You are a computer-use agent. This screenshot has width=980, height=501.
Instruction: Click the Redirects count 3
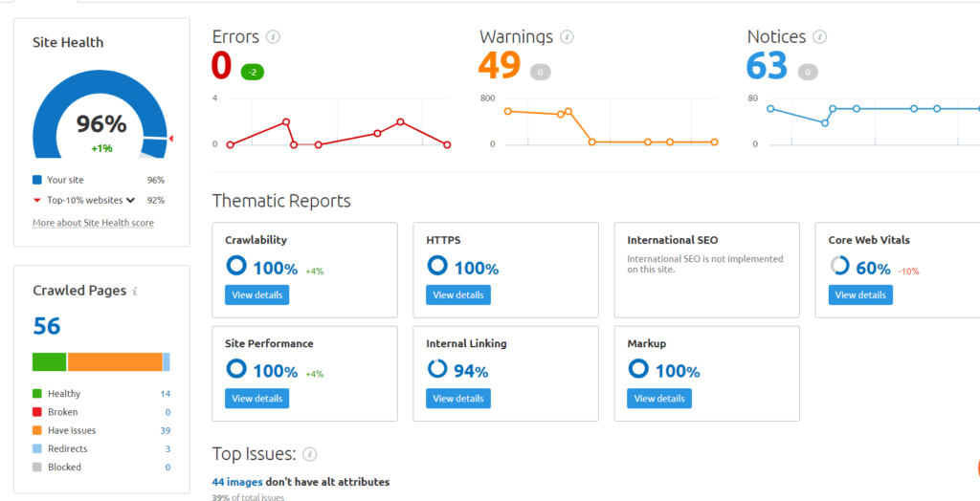(x=167, y=449)
